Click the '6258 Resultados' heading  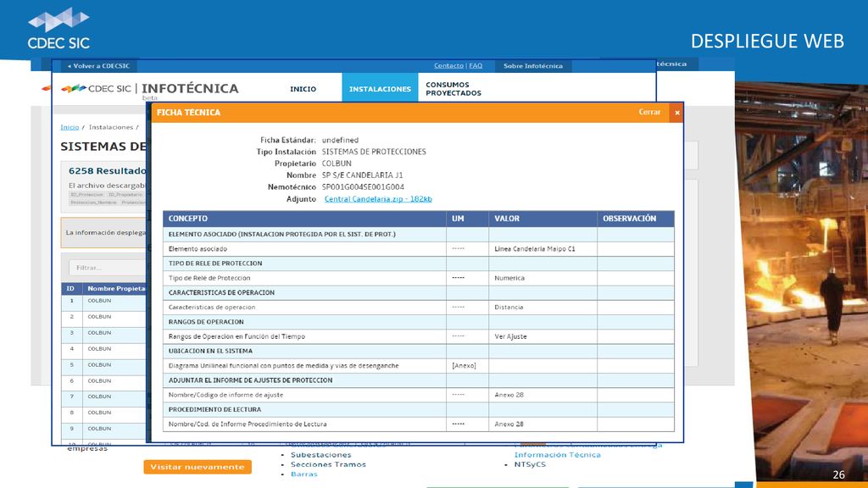coord(108,171)
